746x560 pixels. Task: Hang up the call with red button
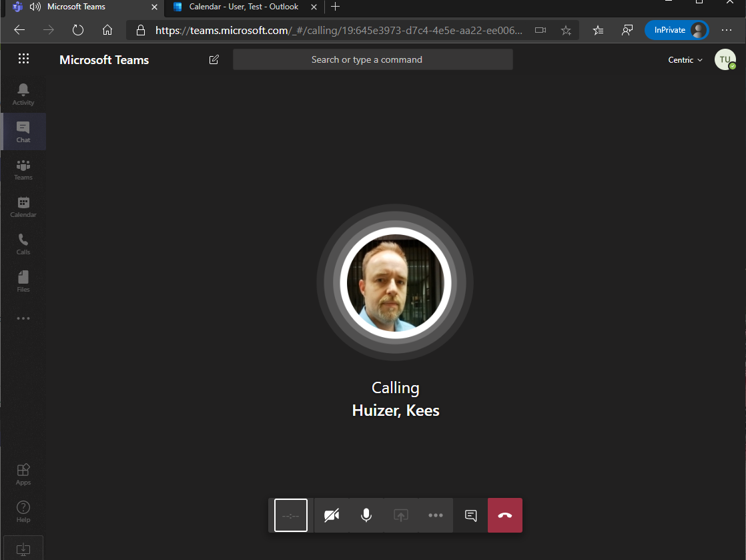[x=505, y=515]
